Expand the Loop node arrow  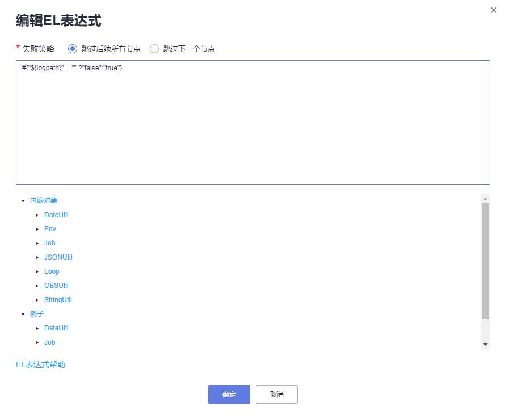tap(37, 271)
